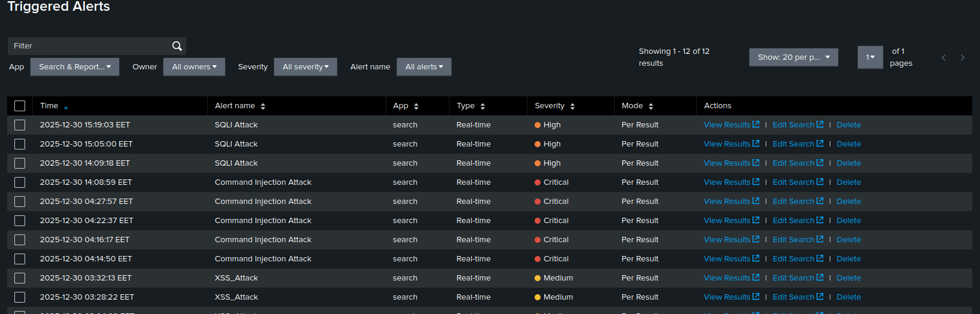Click external-link icon of View Results at 15:05:00
Screen dimensions: 980x314
coord(756,144)
